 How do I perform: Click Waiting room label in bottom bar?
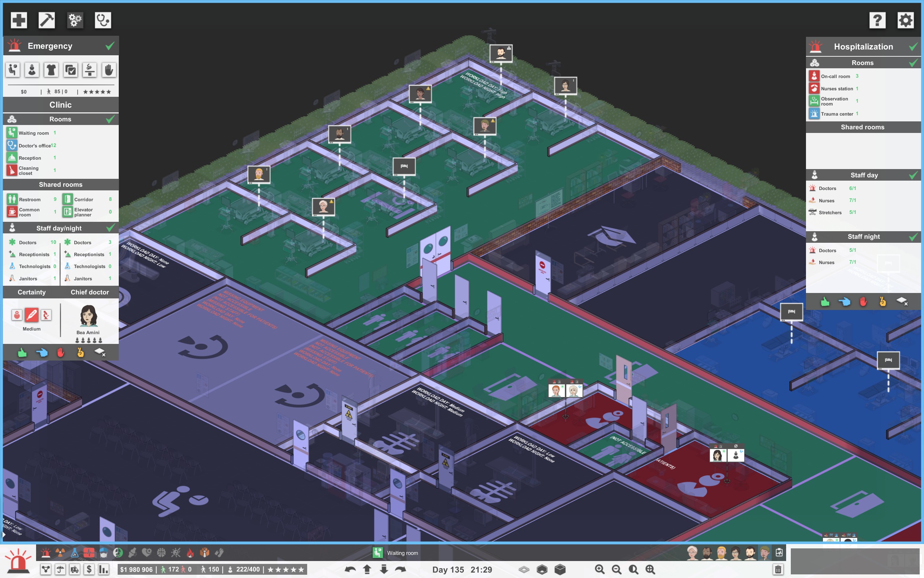[402, 553]
